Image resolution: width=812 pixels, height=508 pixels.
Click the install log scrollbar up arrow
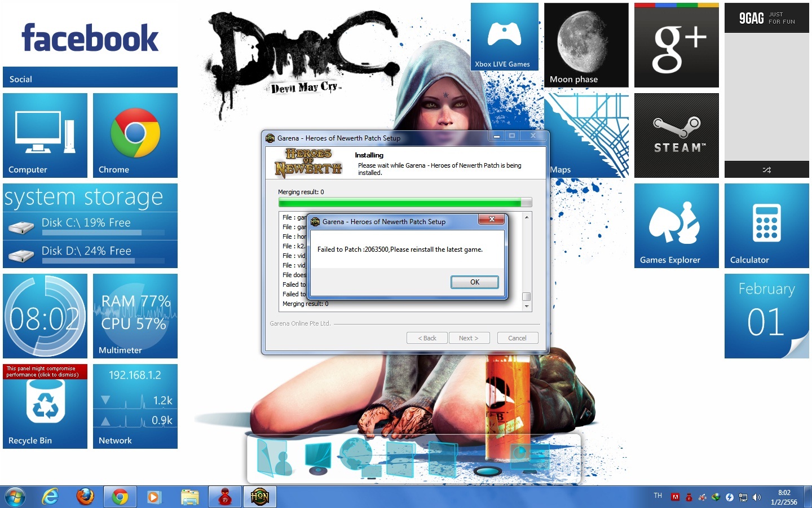[x=527, y=217]
